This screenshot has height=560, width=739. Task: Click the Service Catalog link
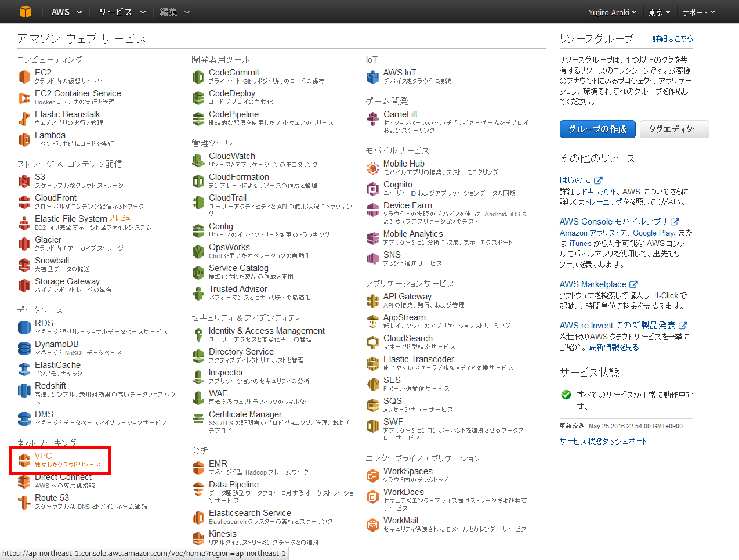point(238,268)
